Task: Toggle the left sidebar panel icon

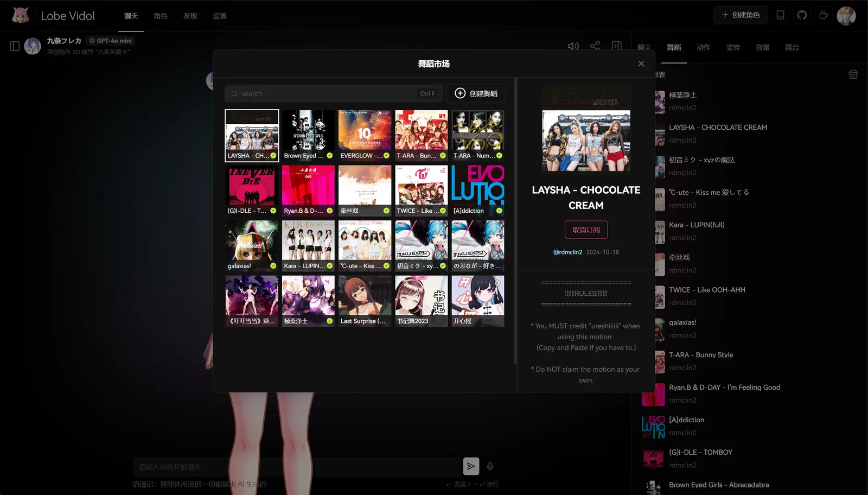Action: (15, 46)
